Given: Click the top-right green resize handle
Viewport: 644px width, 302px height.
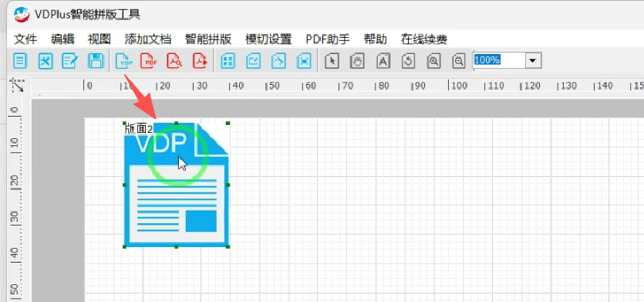Looking at the screenshot, I should point(228,123).
